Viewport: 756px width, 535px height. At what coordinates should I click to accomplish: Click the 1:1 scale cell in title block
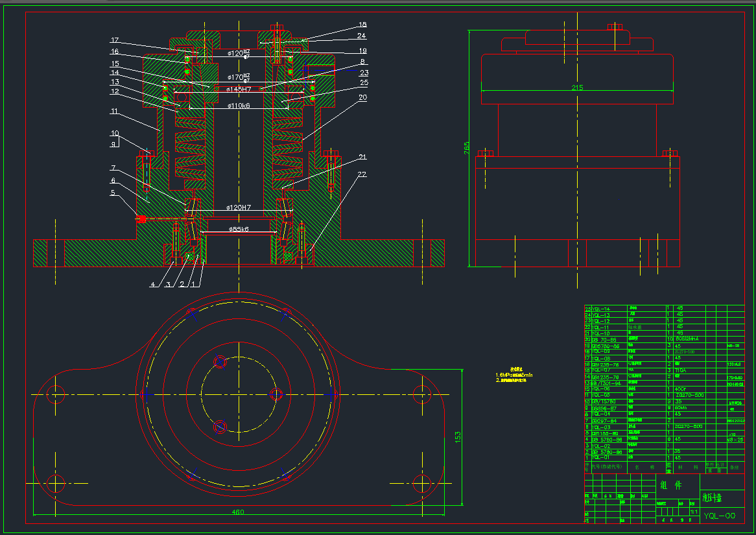pyautogui.click(x=694, y=512)
